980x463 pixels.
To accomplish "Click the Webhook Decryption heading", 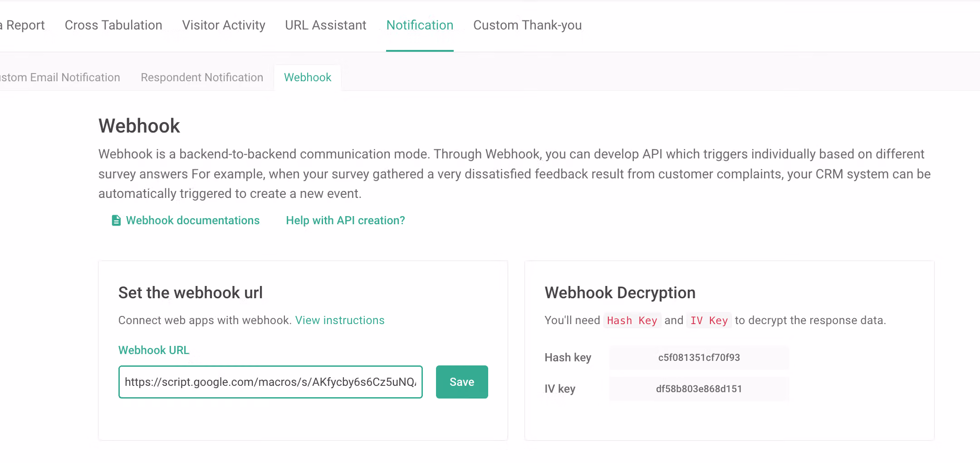I will point(620,293).
